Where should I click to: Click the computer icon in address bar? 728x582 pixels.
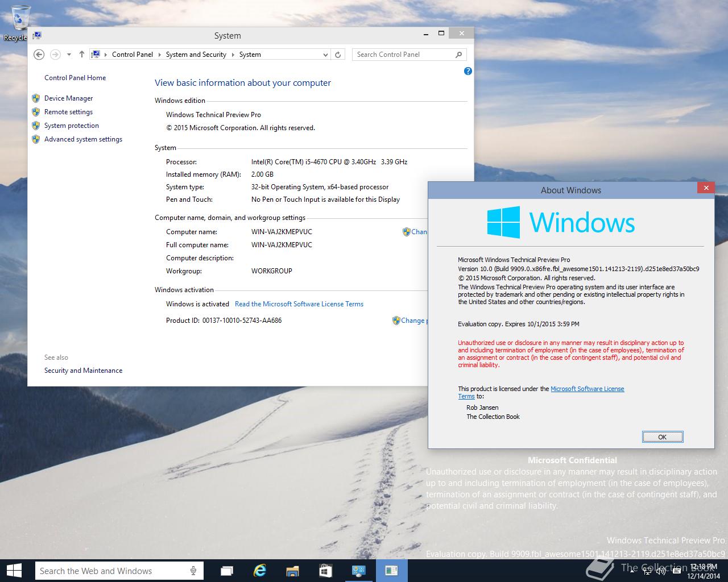coord(96,55)
